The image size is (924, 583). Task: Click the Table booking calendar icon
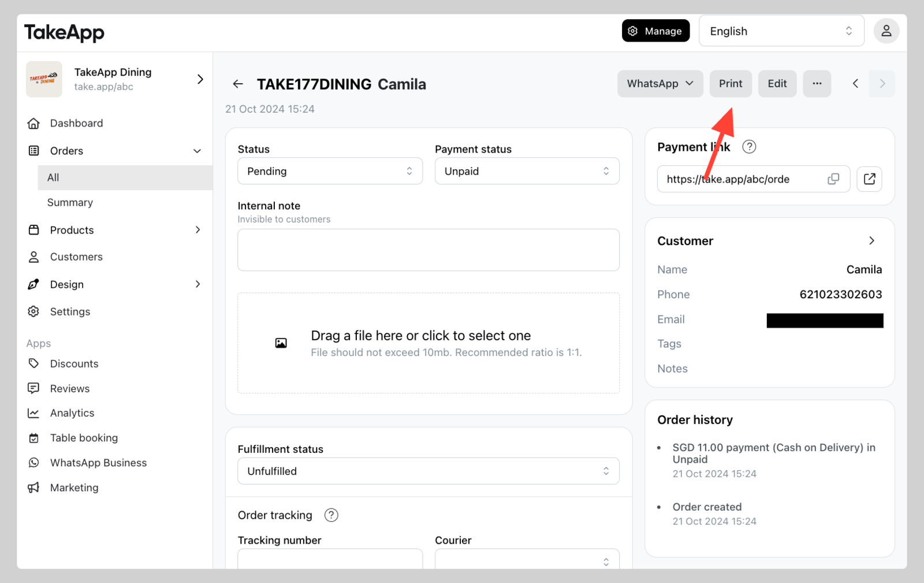coord(33,438)
